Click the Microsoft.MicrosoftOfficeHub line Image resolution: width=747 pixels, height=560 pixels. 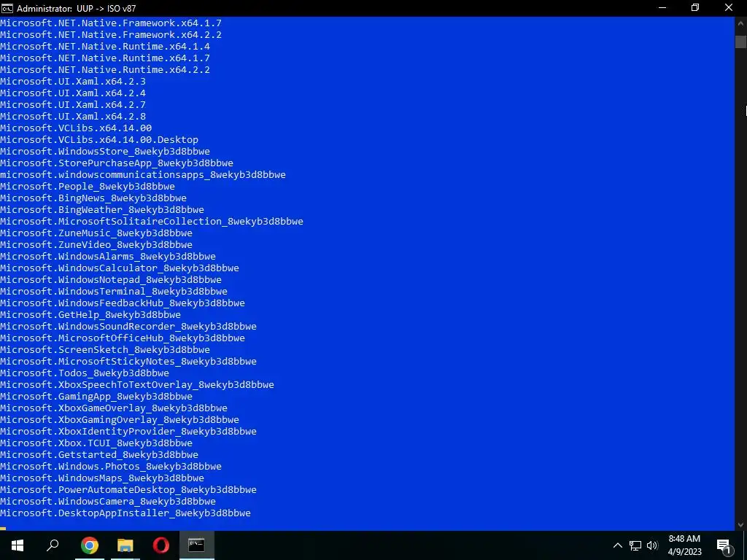tap(123, 338)
